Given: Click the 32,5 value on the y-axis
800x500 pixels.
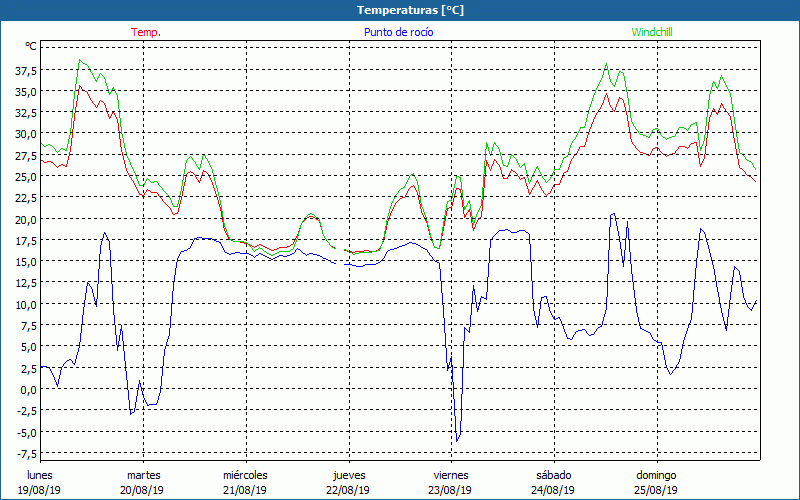Looking at the screenshot, I should coord(26,112).
